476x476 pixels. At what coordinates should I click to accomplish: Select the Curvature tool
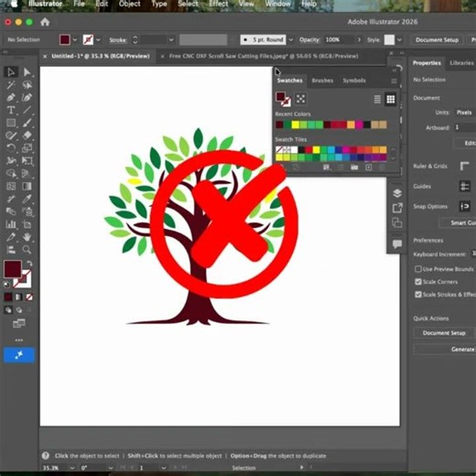[27, 98]
